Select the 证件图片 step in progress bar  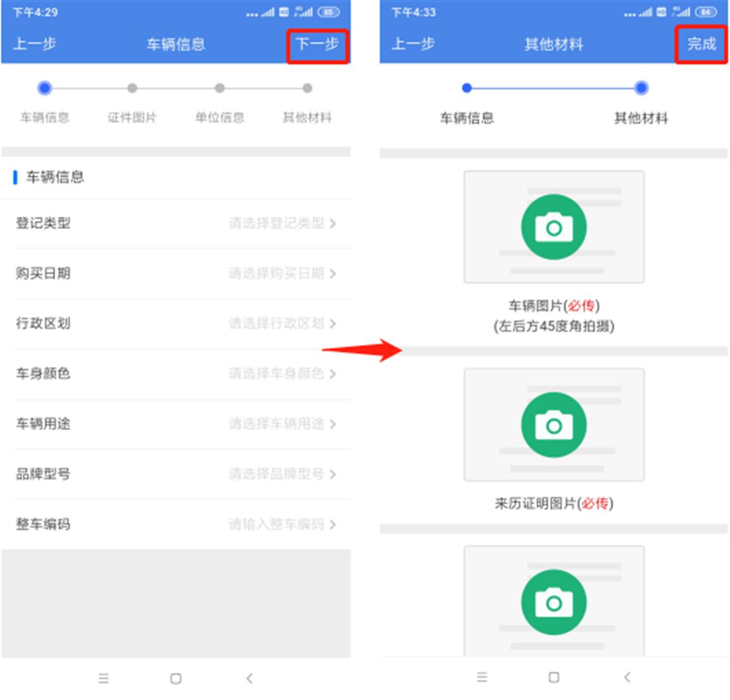coord(132,103)
